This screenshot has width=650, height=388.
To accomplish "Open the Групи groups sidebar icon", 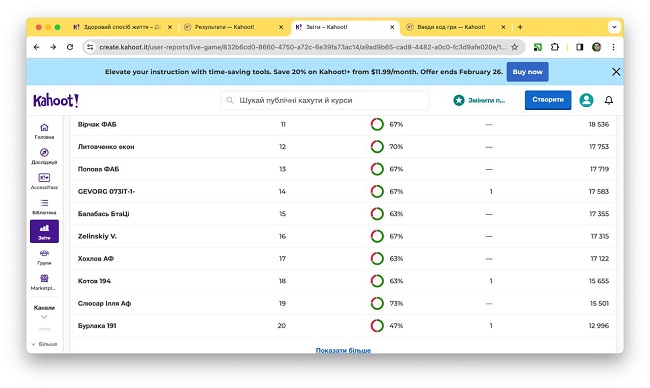I will pyautogui.click(x=44, y=257).
